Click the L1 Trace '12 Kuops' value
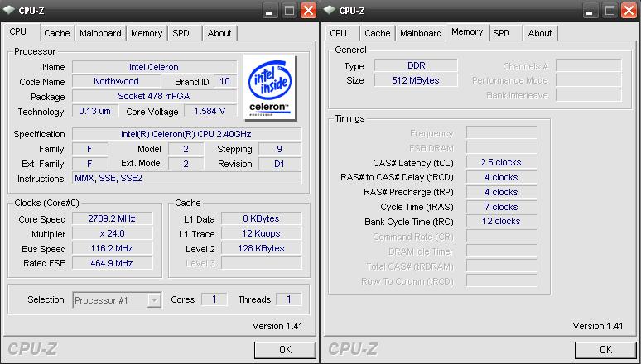 coord(261,233)
